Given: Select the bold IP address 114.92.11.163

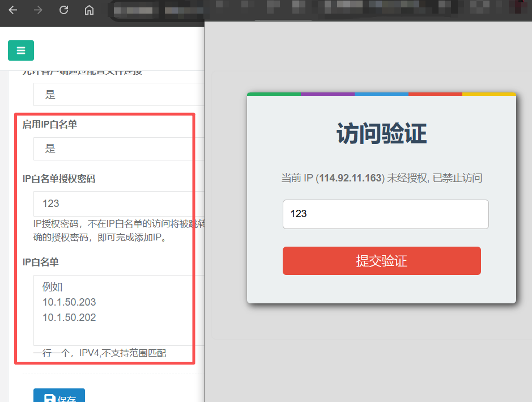Looking at the screenshot, I should (x=350, y=178).
